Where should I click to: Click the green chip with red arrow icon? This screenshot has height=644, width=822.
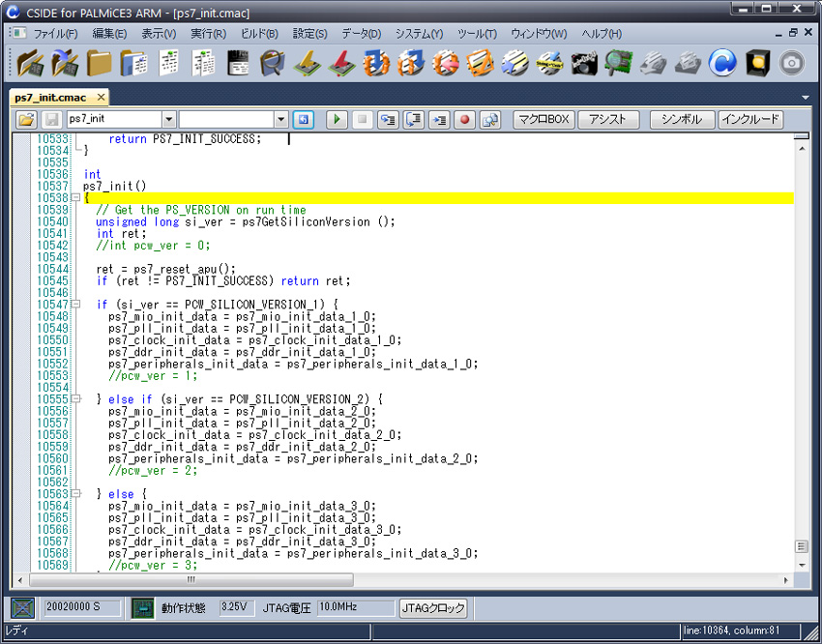341,63
